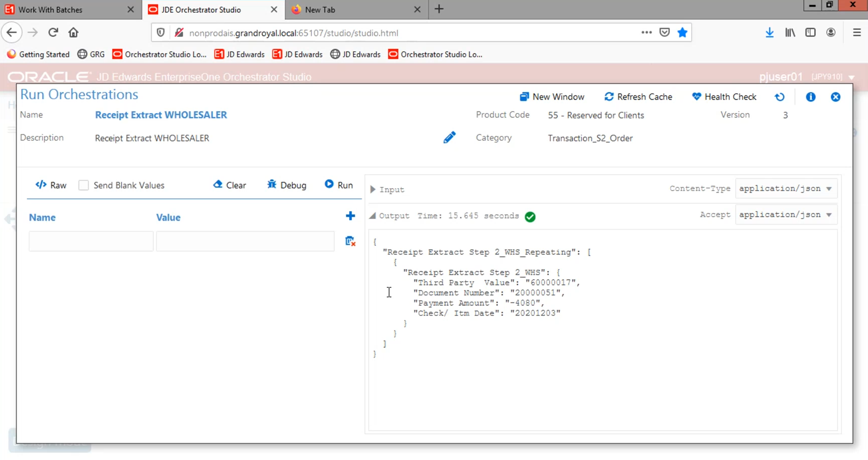Expand the Input section triangle
Screen dimensions: 868x460
373,189
